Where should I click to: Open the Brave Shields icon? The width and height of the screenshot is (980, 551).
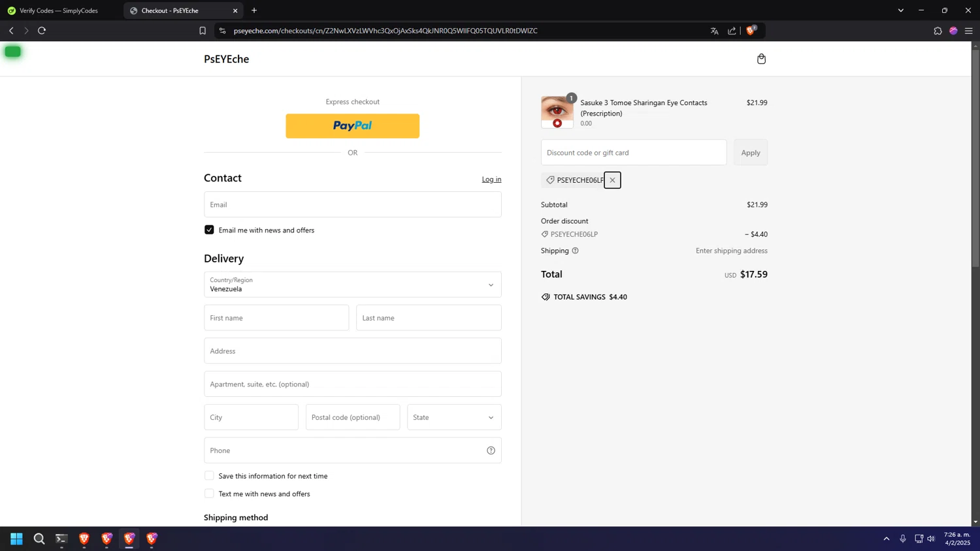coord(751,30)
